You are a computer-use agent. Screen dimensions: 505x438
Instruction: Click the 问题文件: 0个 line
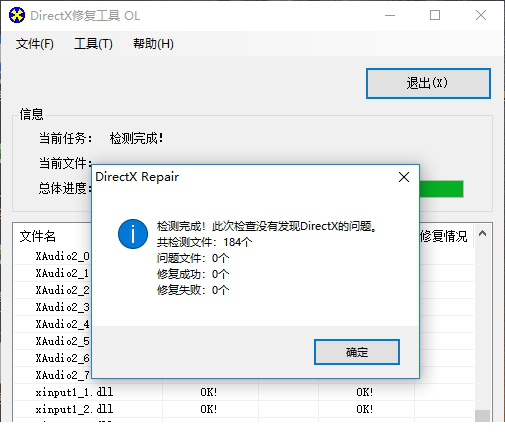point(193,258)
